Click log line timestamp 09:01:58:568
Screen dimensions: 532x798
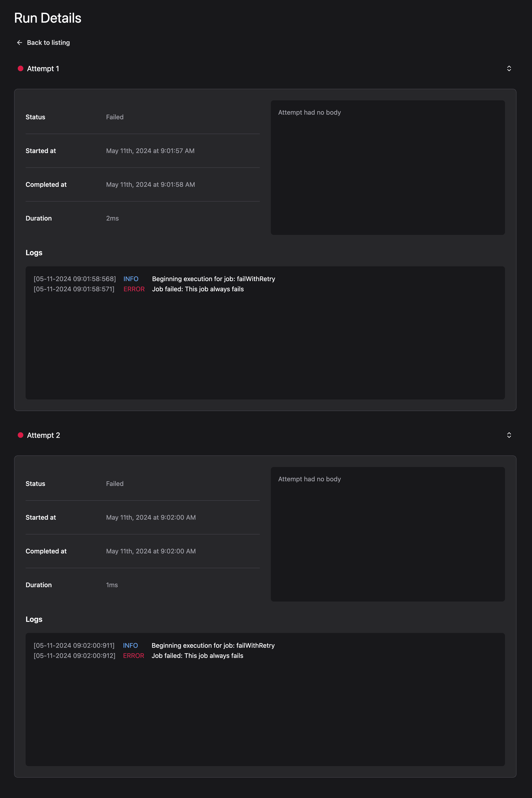pyautogui.click(x=75, y=279)
